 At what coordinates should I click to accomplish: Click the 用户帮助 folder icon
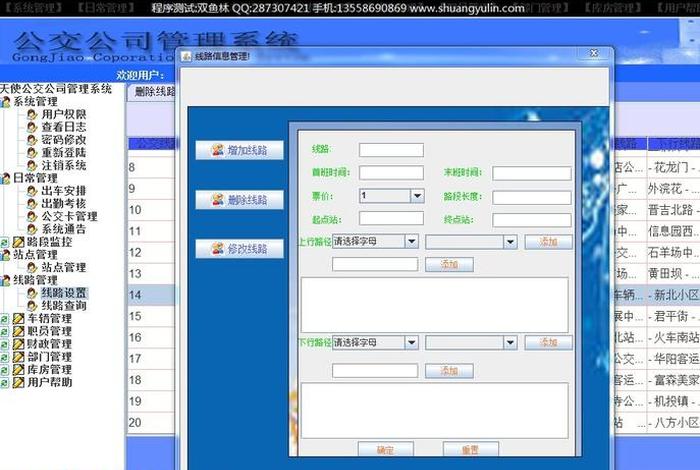(x=18, y=383)
